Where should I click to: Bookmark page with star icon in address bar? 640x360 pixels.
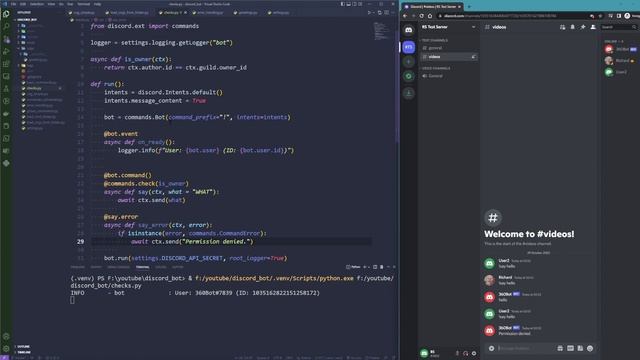coord(600,16)
